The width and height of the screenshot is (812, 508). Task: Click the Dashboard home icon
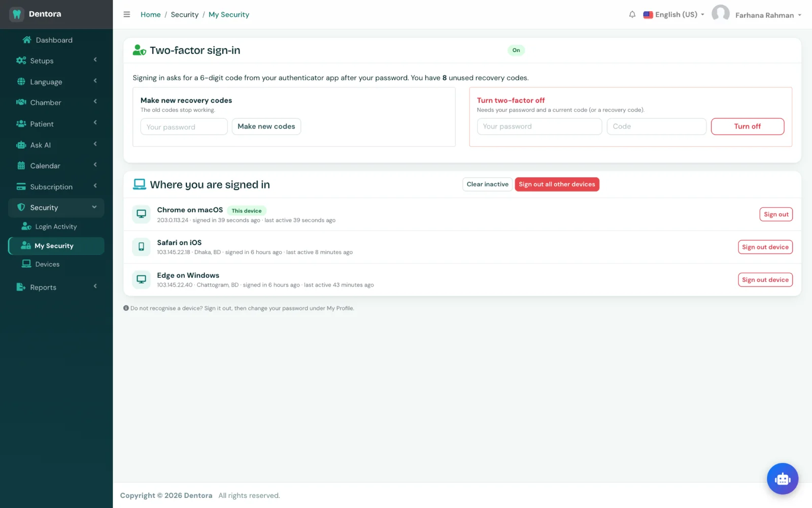pos(27,40)
